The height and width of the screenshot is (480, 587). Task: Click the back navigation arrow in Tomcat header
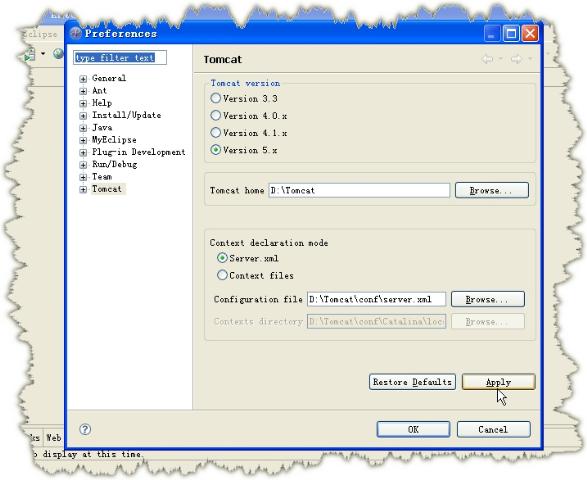click(487, 59)
